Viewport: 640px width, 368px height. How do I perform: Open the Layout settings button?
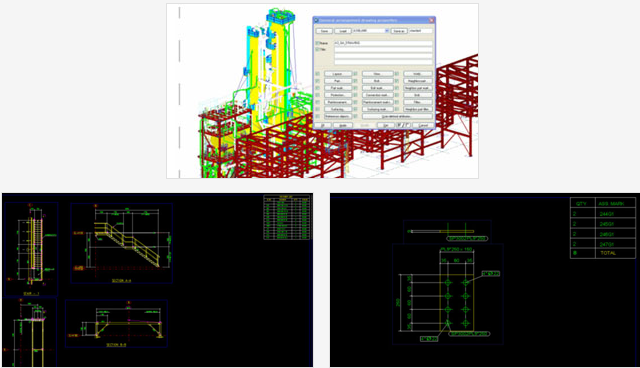338,74
